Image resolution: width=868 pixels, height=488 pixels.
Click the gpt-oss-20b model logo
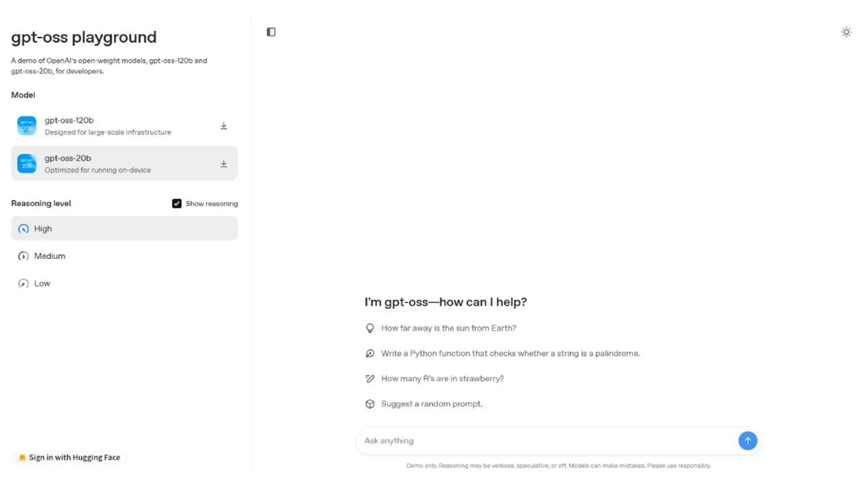[27, 163]
